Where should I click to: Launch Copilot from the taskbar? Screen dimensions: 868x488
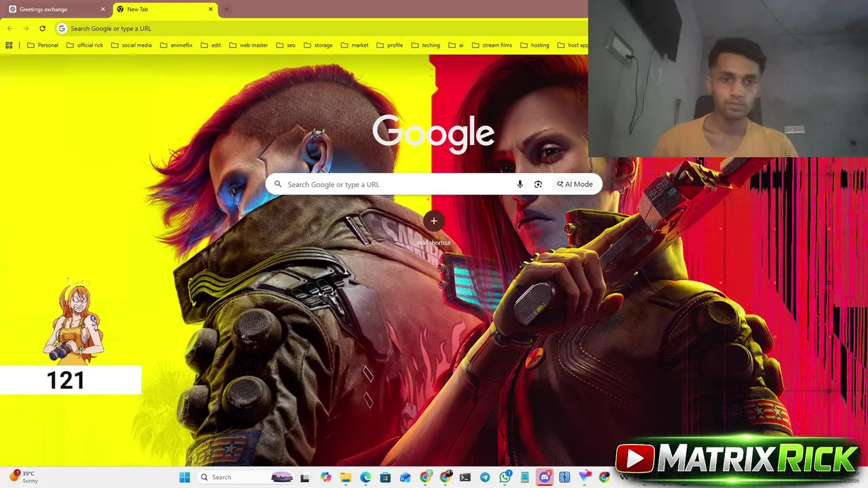click(325, 477)
